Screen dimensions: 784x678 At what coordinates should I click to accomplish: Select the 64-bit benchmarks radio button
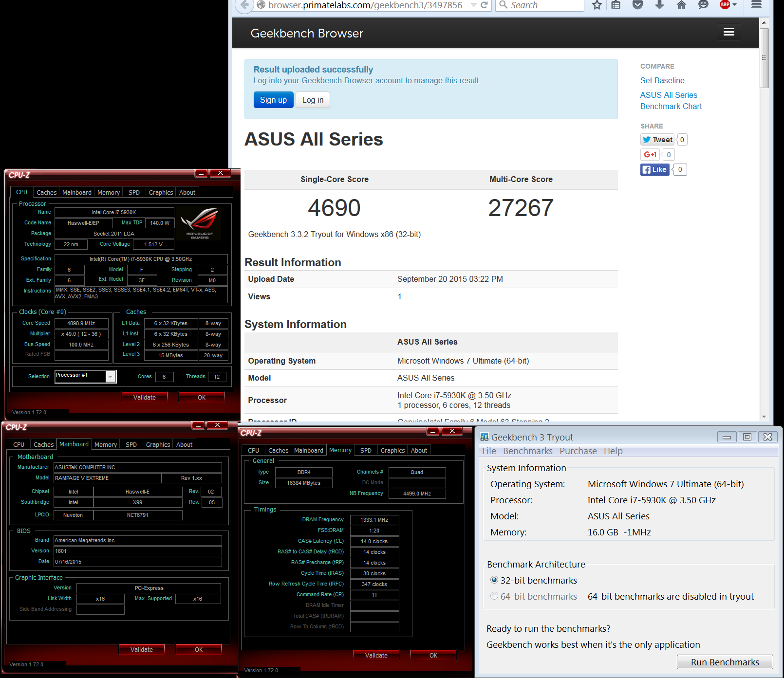pos(494,596)
